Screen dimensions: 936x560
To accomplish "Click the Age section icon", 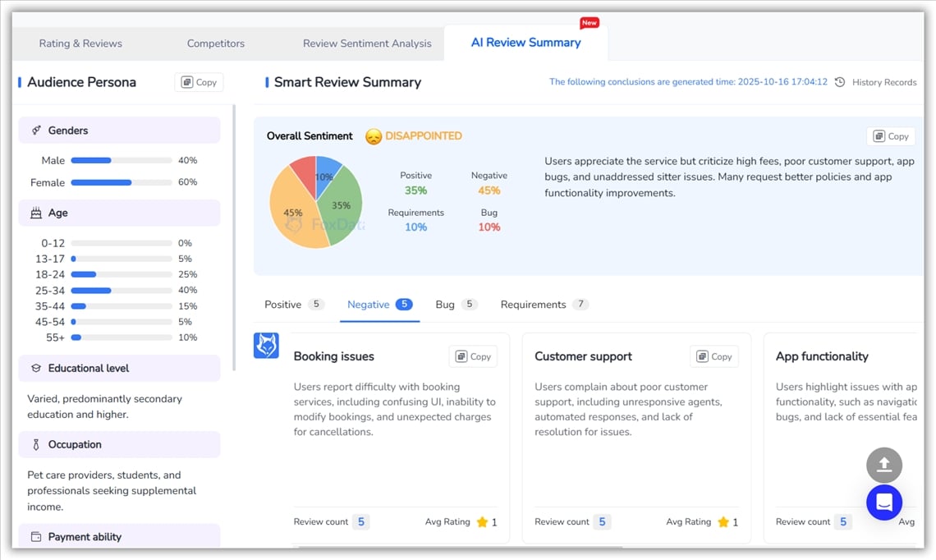I will click(x=36, y=213).
